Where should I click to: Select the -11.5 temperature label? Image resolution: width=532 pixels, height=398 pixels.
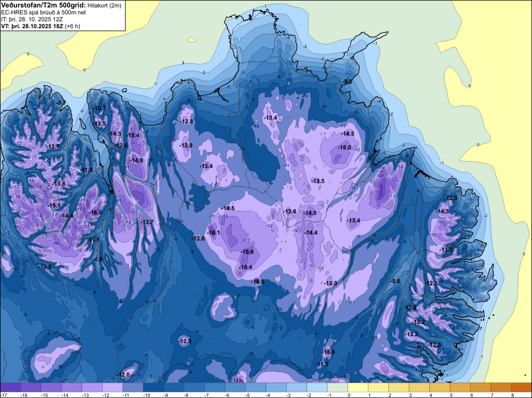tap(322, 364)
